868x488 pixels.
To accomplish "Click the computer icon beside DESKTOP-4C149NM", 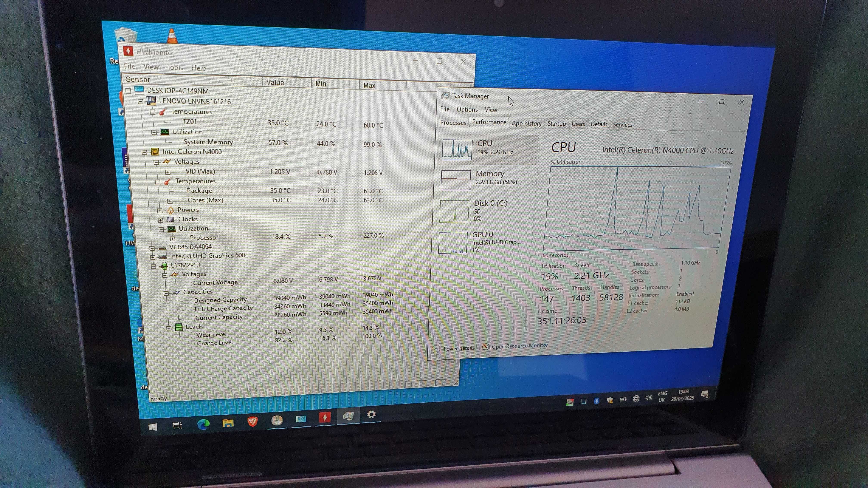I will point(139,90).
